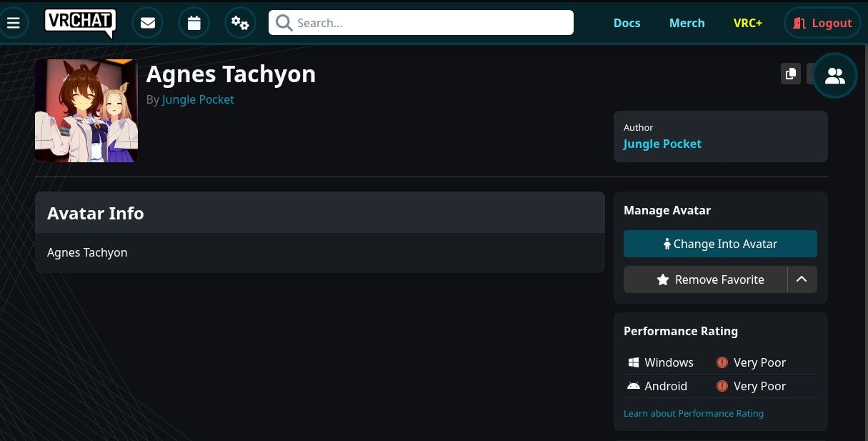This screenshot has width=868, height=441.
Task: Click the Avatar Info heading
Action: tap(96, 213)
